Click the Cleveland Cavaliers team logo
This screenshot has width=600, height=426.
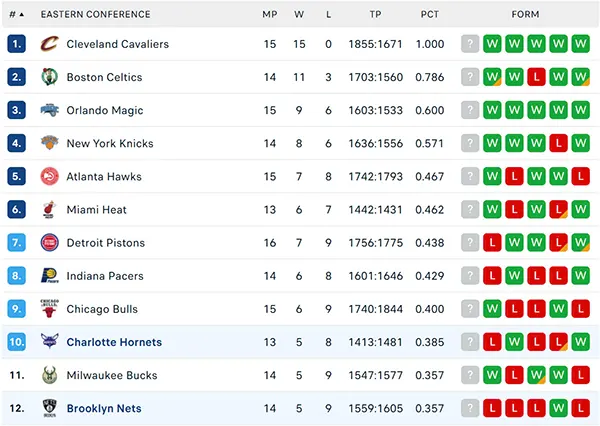pos(50,44)
